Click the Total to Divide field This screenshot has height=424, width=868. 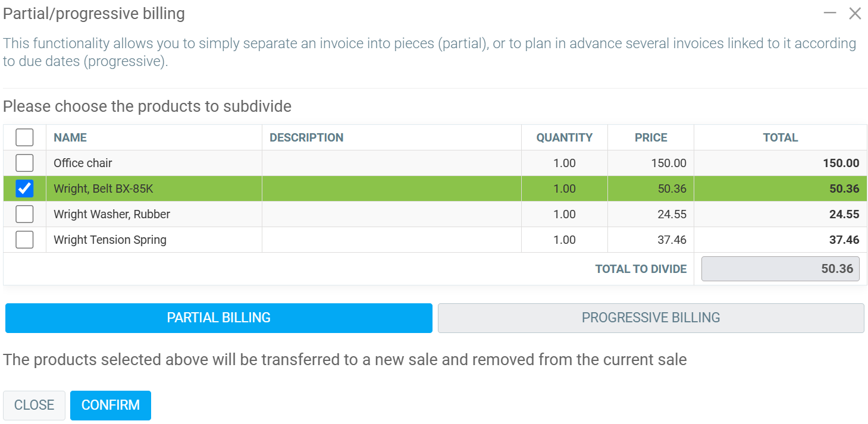[781, 269]
